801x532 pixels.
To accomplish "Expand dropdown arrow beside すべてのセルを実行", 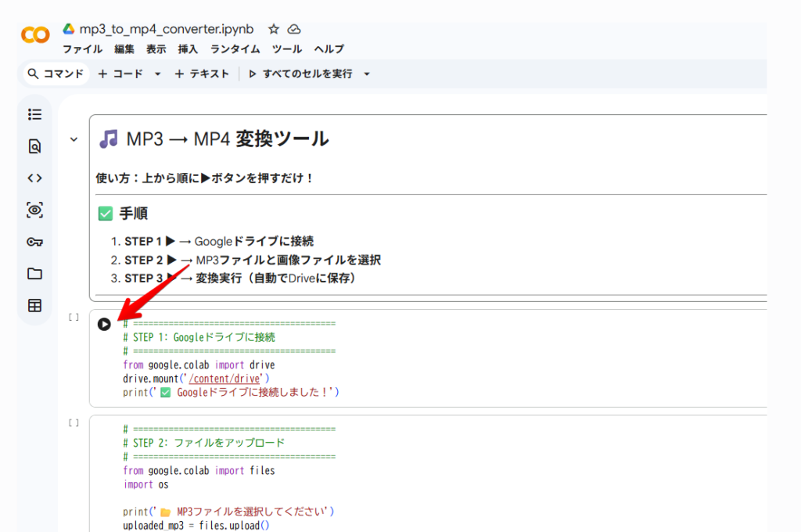I will pos(367,74).
